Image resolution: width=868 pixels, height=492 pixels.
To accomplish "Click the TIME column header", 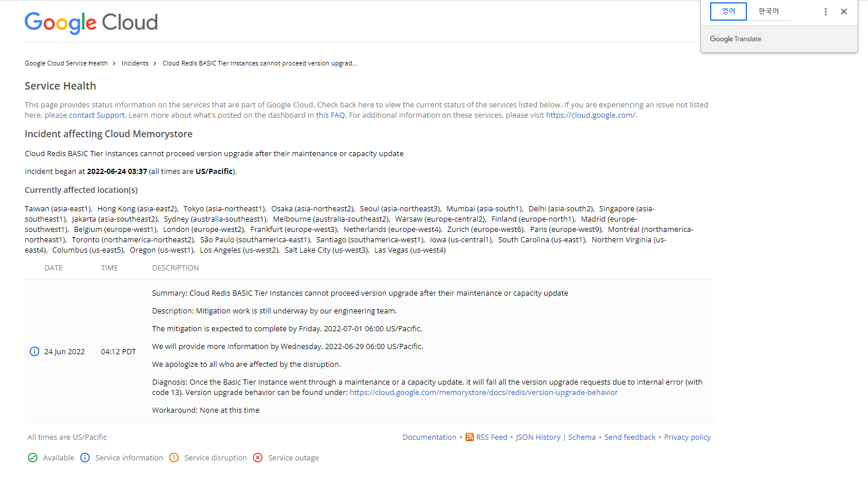I will click(110, 268).
